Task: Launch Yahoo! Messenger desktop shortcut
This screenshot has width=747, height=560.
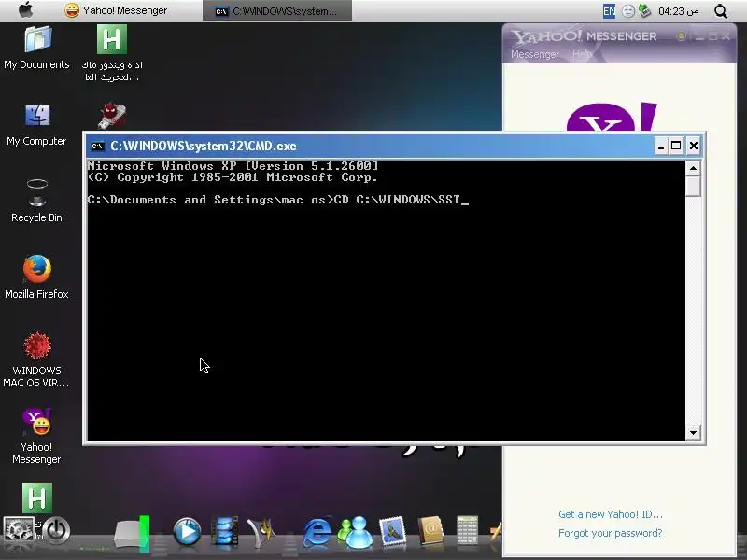Action: [36, 436]
